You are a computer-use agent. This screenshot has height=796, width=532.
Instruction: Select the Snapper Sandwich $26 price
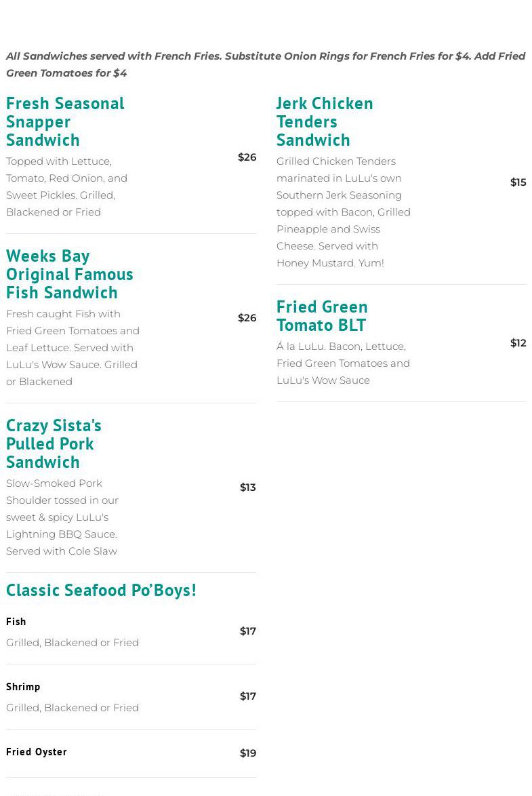click(247, 157)
